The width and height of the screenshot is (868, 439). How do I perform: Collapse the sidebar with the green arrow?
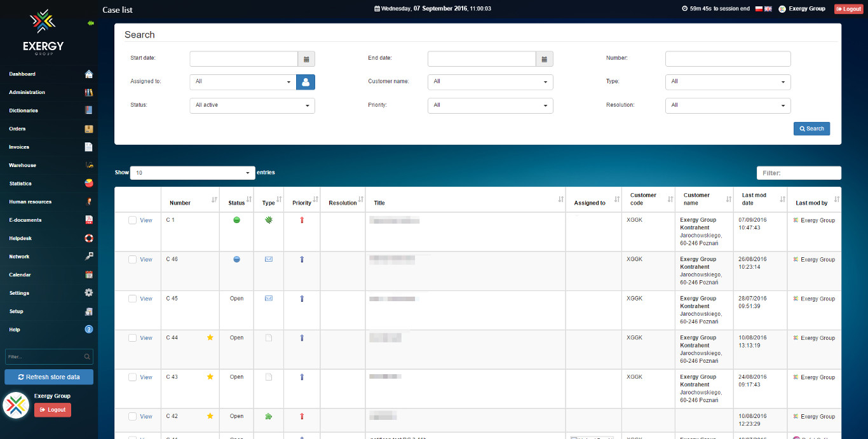point(91,23)
